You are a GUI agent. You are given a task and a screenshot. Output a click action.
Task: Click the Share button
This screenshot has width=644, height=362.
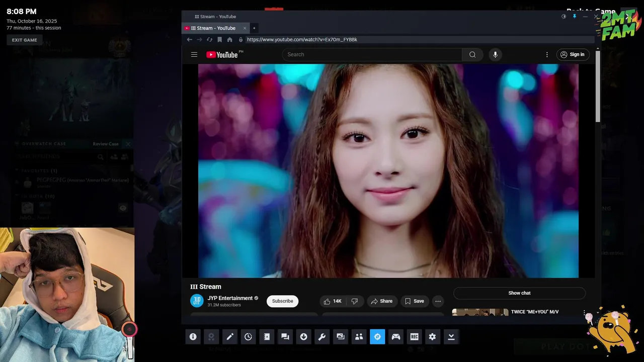[x=382, y=301]
